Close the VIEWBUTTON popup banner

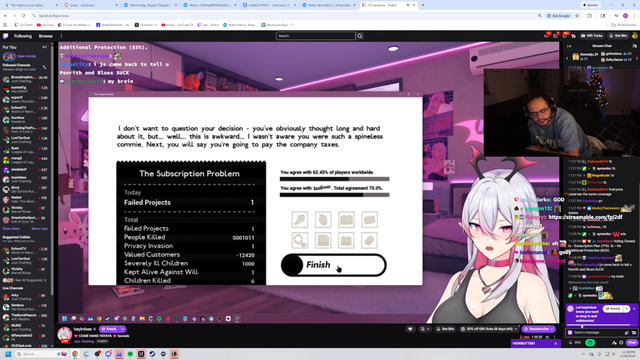(x=556, y=344)
